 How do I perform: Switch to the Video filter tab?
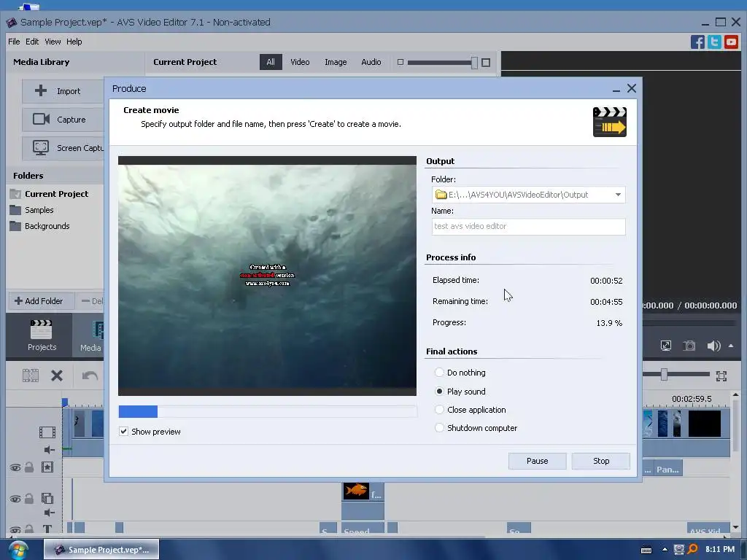pos(300,62)
